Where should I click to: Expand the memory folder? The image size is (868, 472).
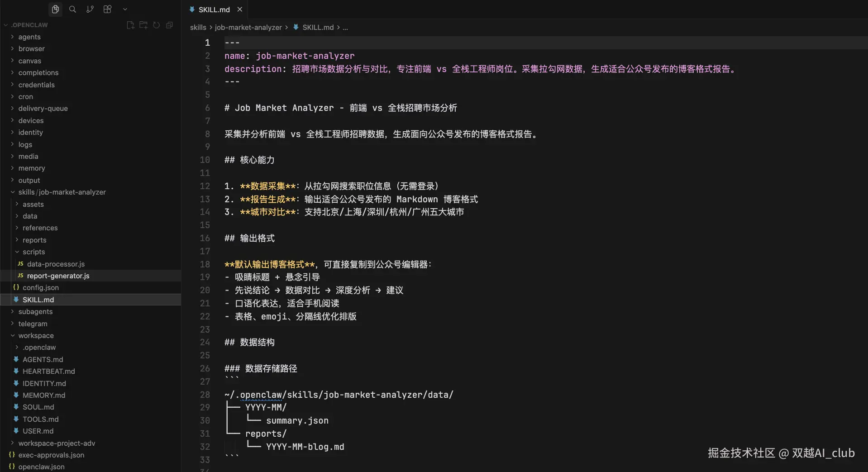[32, 168]
